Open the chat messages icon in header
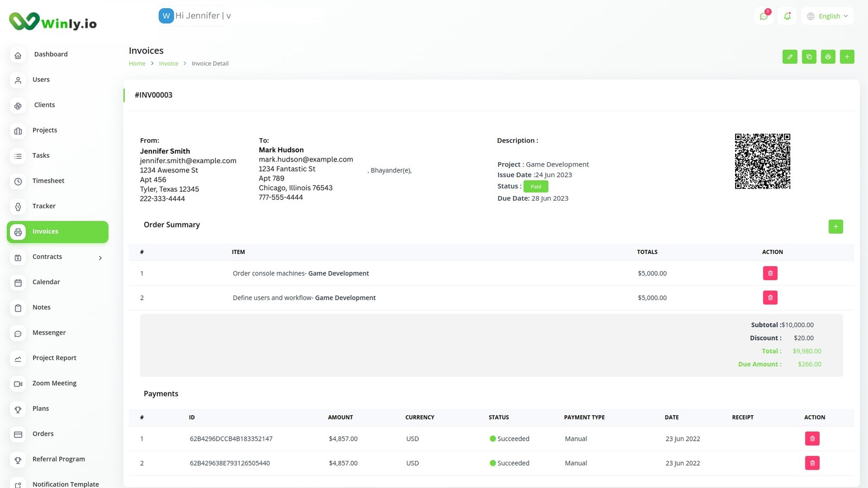The height and width of the screenshot is (488, 868). 764,16
